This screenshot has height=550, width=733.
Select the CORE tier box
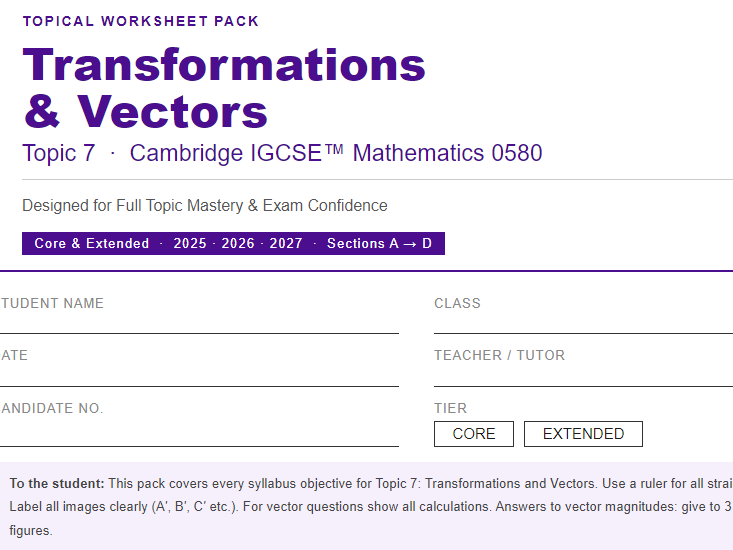pos(474,434)
